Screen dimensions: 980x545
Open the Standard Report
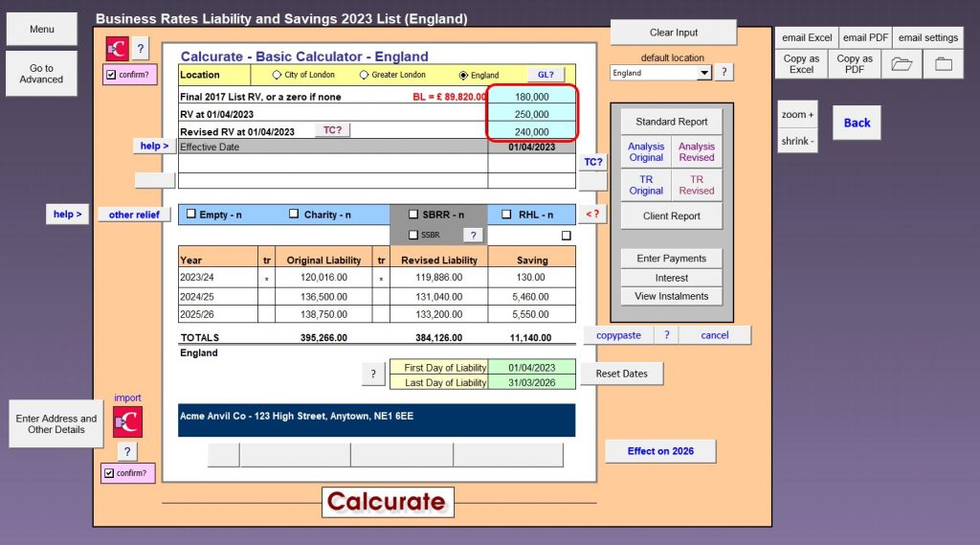[x=671, y=122]
